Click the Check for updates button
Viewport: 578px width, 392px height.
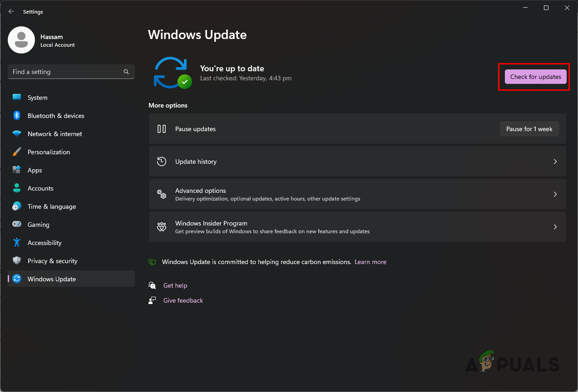(535, 77)
